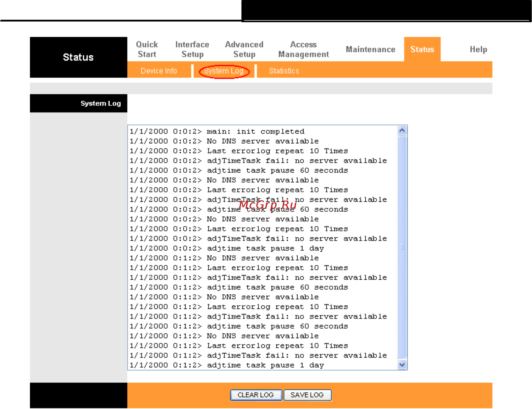Select the Status tab

(422, 49)
